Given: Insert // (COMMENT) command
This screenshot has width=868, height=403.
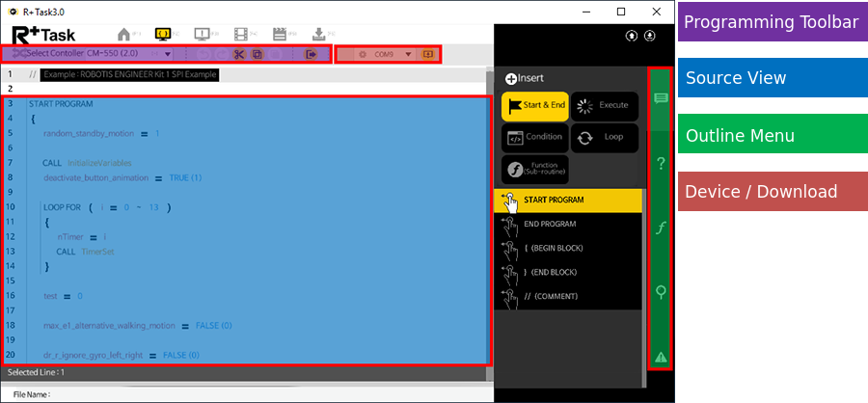Looking at the screenshot, I should point(567,297).
